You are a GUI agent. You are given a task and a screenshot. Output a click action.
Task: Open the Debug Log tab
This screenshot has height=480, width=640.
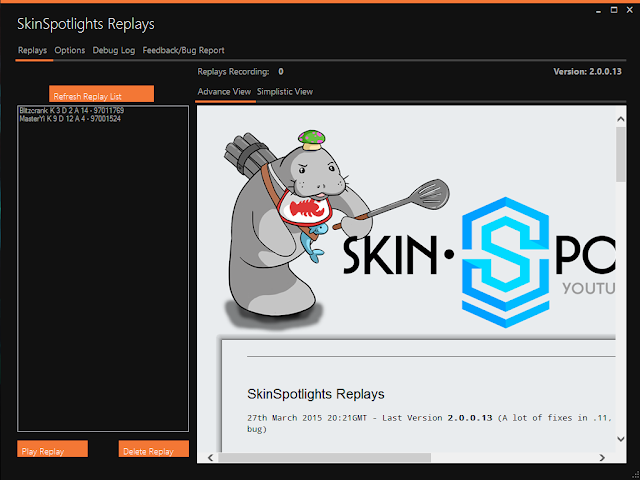point(113,51)
